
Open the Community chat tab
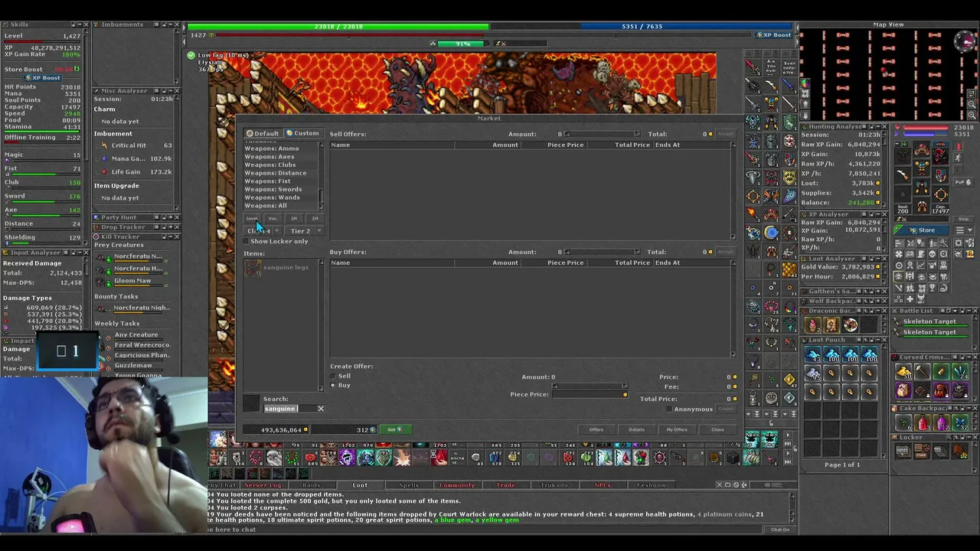[457, 485]
